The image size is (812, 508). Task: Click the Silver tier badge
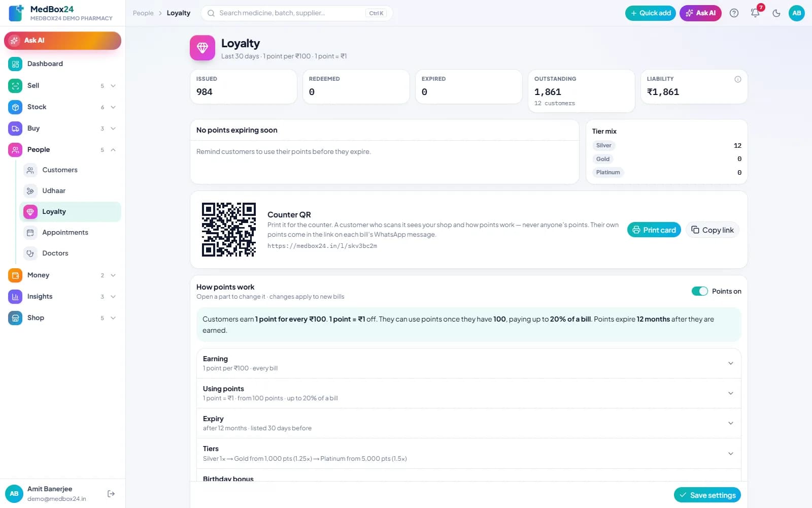tap(603, 146)
